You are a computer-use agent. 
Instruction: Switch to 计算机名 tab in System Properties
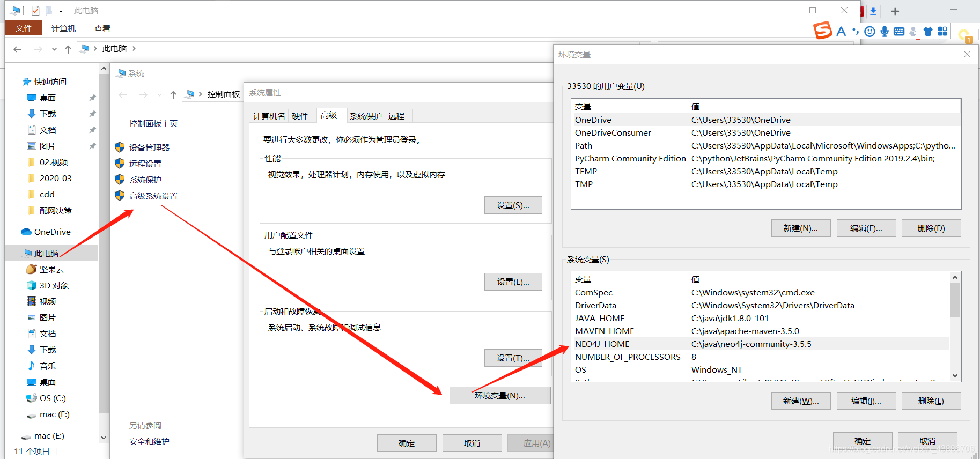coord(269,116)
